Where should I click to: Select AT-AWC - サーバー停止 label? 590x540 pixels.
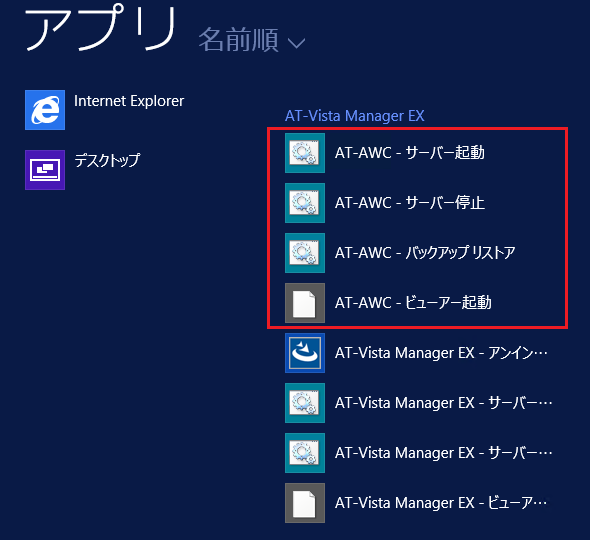[x=410, y=202]
